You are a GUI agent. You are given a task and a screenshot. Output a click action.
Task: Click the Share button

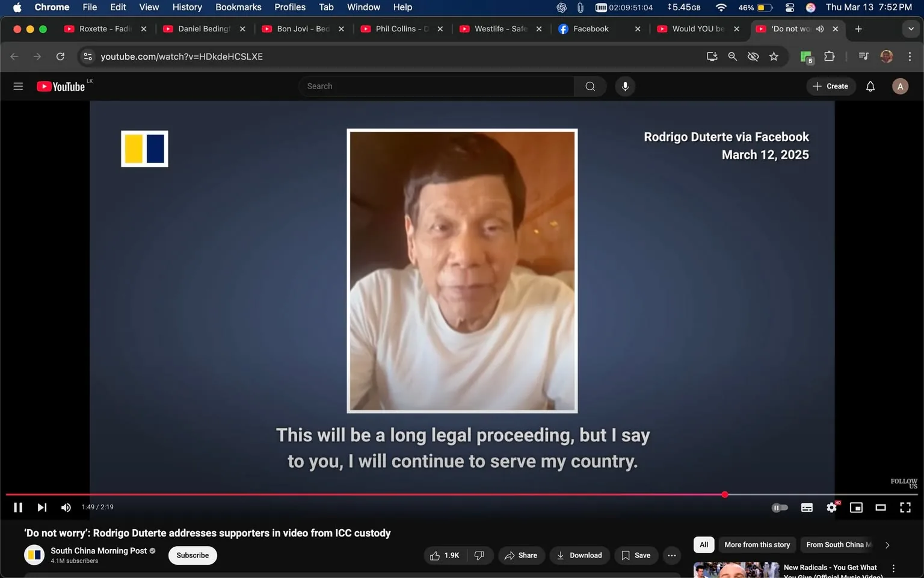(x=521, y=555)
